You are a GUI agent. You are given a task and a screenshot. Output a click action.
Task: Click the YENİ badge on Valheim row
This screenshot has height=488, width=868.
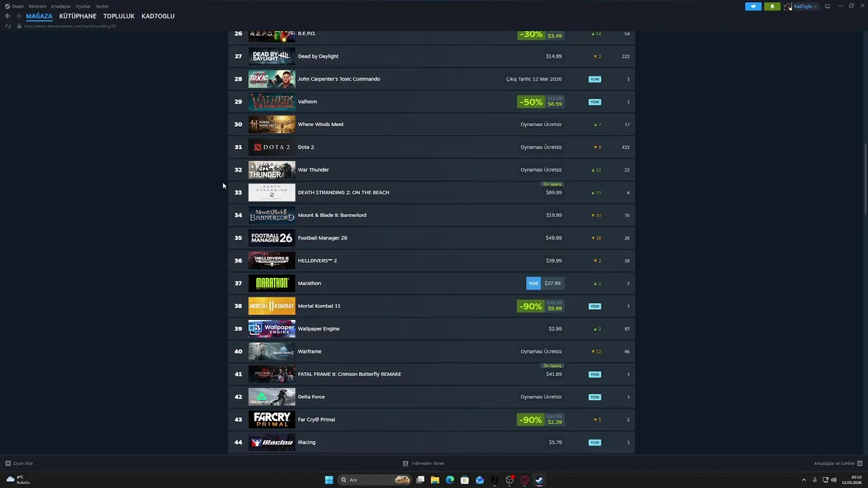595,102
